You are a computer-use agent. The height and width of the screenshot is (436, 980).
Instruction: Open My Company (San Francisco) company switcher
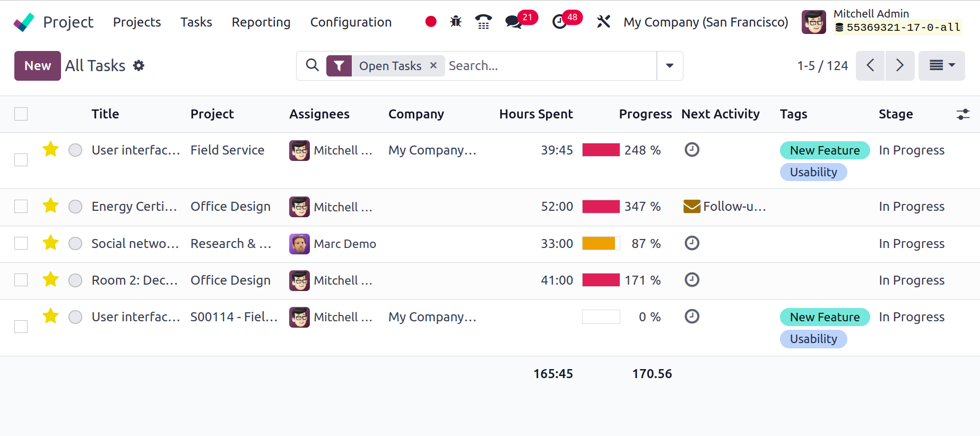706,22
